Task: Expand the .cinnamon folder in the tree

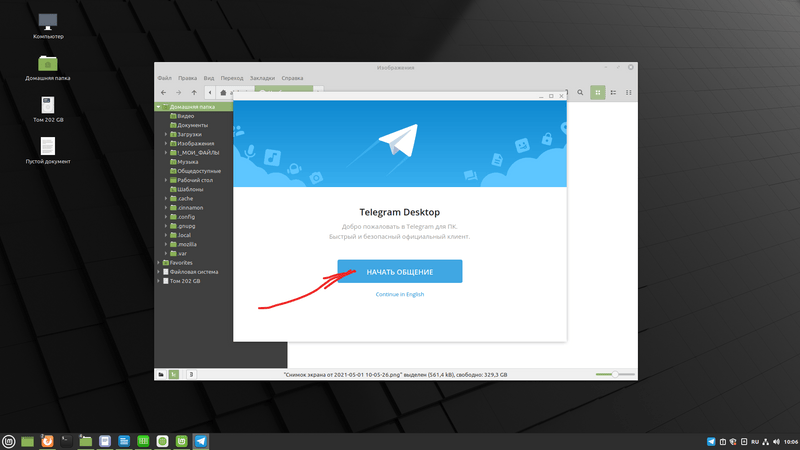Action: (166, 208)
